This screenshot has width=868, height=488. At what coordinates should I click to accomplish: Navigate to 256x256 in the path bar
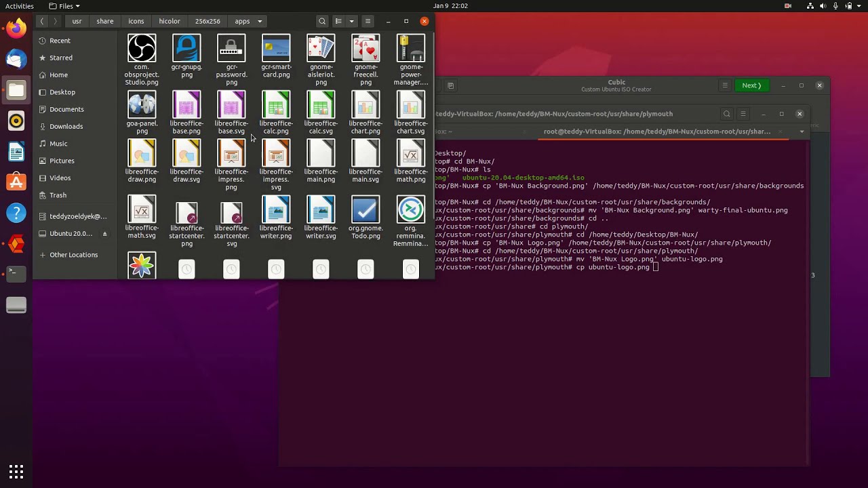[208, 21]
